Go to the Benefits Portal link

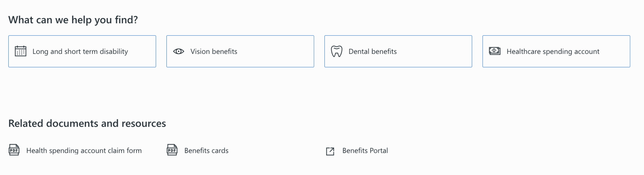point(365,151)
